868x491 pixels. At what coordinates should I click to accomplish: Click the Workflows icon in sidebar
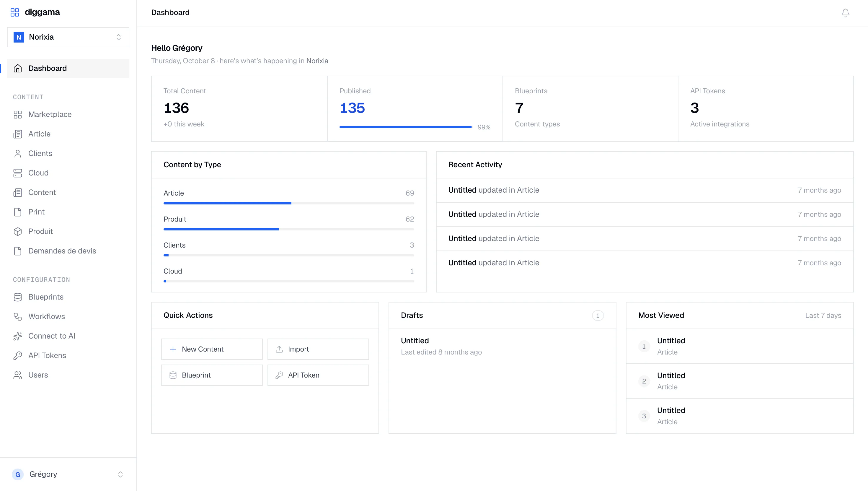point(17,317)
